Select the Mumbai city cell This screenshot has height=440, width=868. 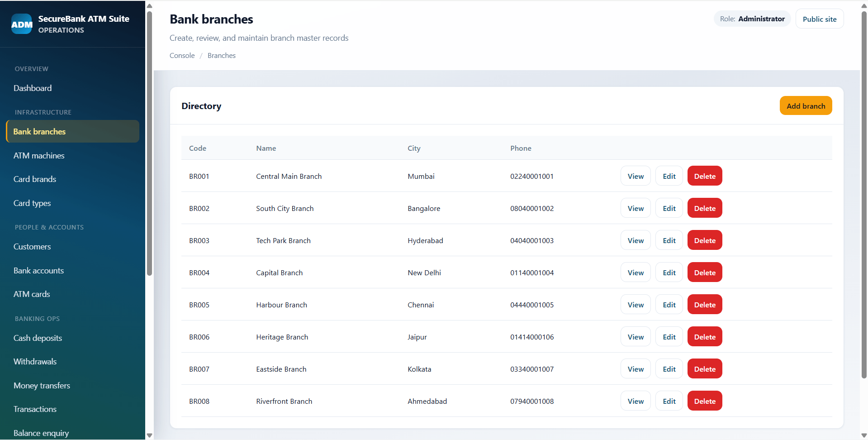pyautogui.click(x=421, y=176)
